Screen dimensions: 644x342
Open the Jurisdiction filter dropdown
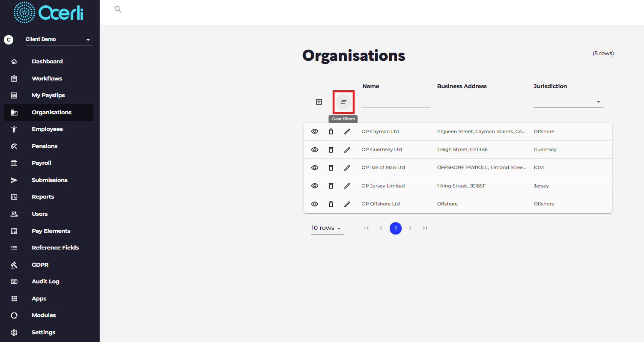point(568,102)
